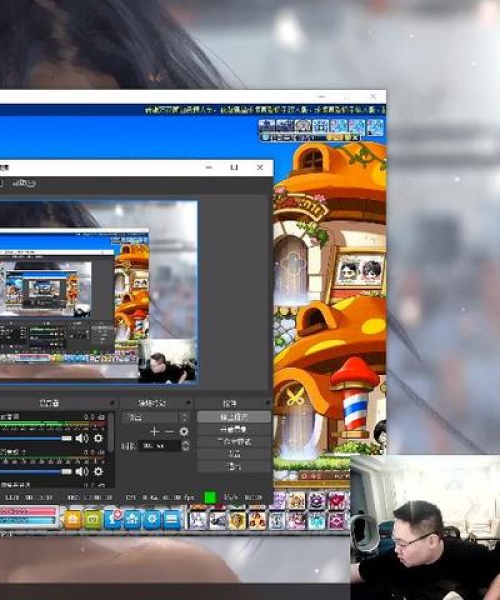Click the yellow button on small bar under buffs
The width and height of the screenshot is (500, 600).
tap(335, 137)
